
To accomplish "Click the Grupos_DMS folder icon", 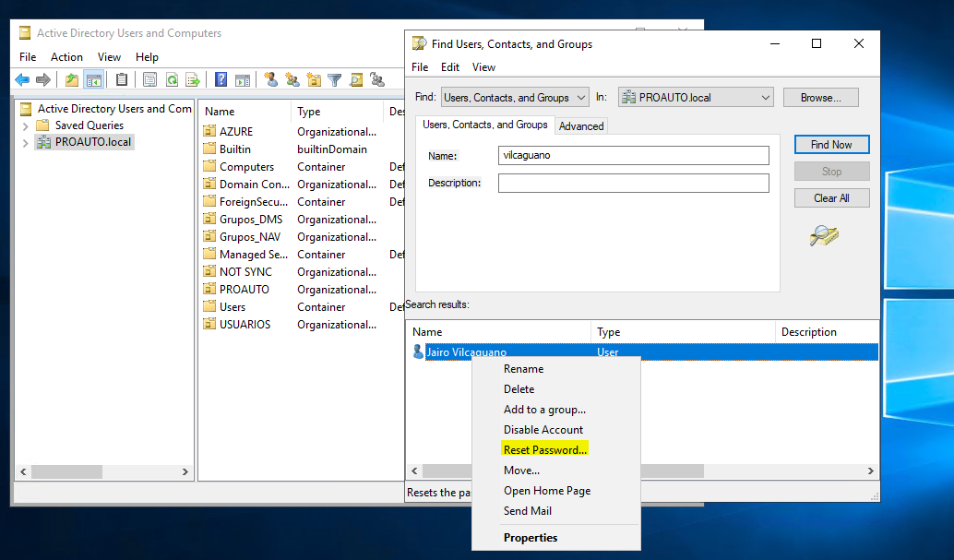I will click(x=209, y=219).
